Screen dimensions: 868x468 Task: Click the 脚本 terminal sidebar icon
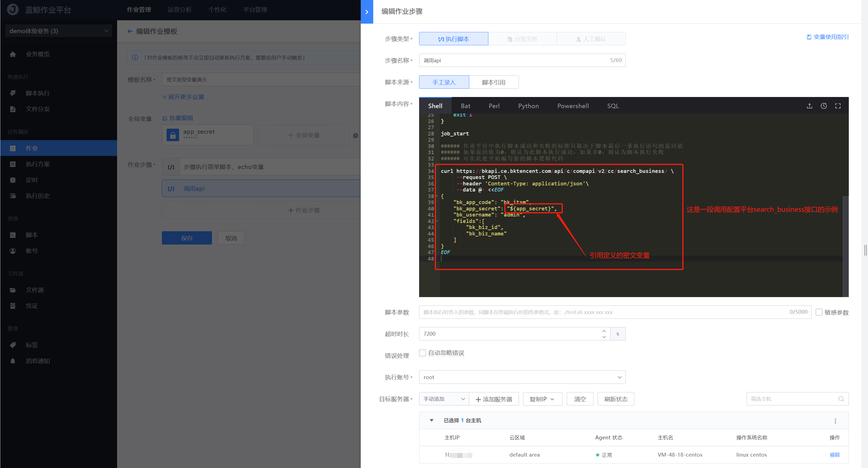tap(13, 235)
